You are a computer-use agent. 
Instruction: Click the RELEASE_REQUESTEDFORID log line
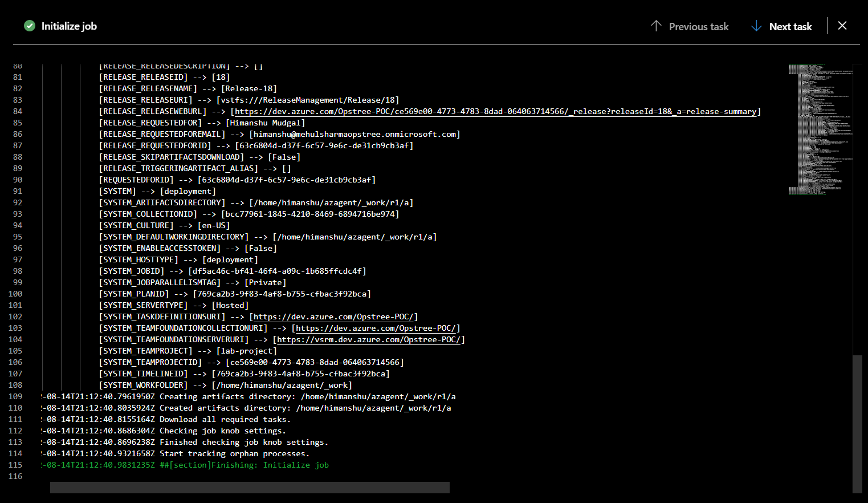click(256, 145)
